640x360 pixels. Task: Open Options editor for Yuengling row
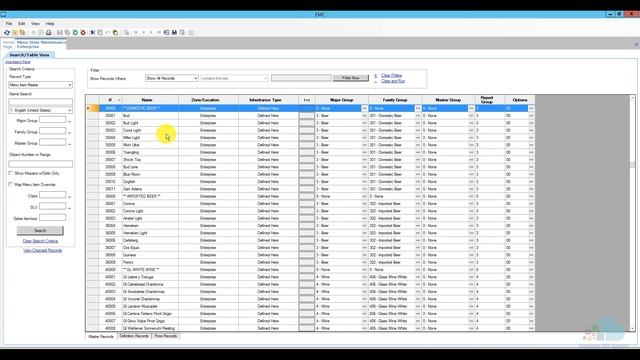[531, 152]
